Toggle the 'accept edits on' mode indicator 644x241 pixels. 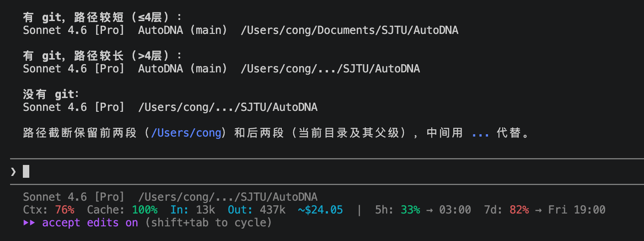[90, 223]
